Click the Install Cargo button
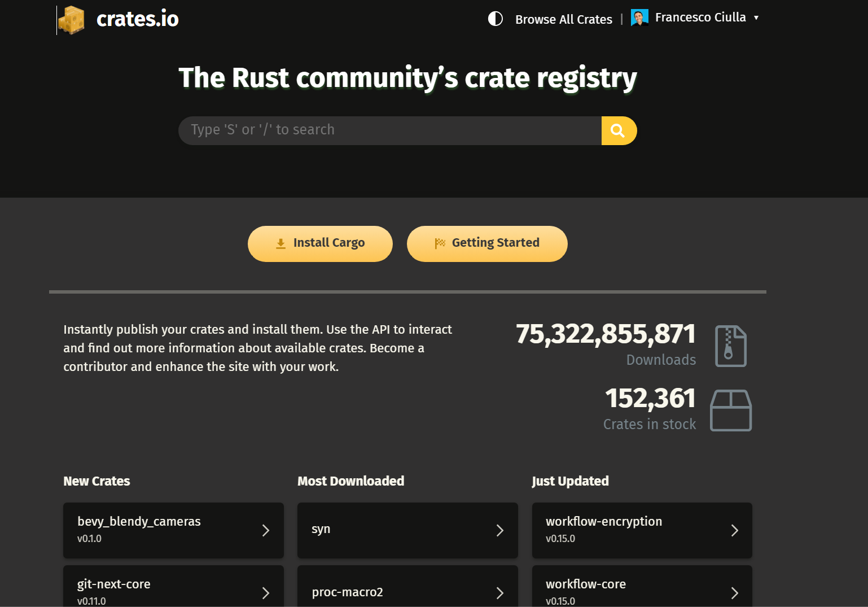Image resolution: width=868 pixels, height=607 pixels. 320,243
